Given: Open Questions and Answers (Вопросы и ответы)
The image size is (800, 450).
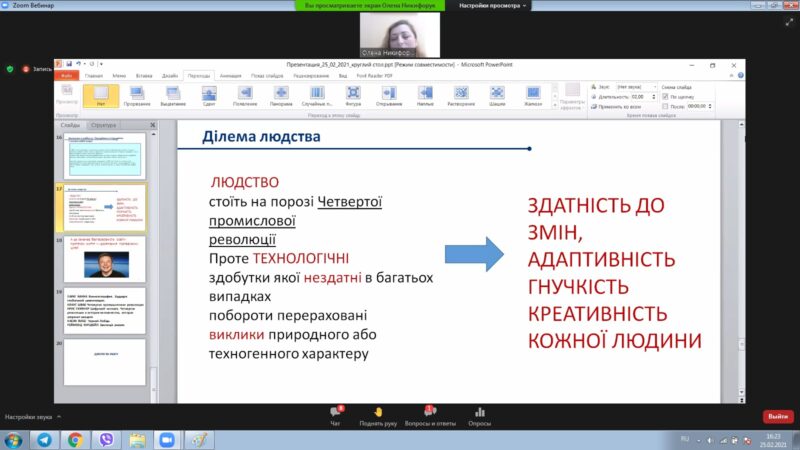Looking at the screenshot, I should coord(428,414).
